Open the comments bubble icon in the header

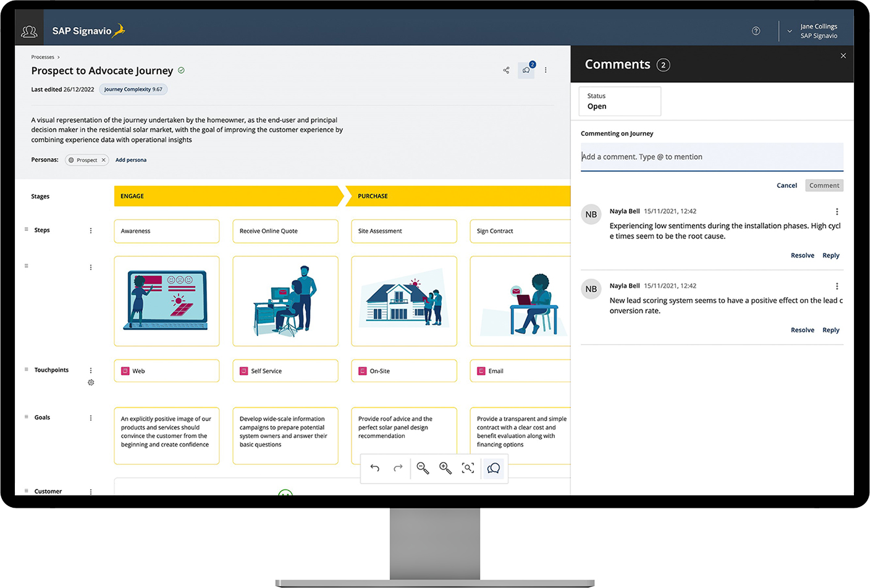526,70
